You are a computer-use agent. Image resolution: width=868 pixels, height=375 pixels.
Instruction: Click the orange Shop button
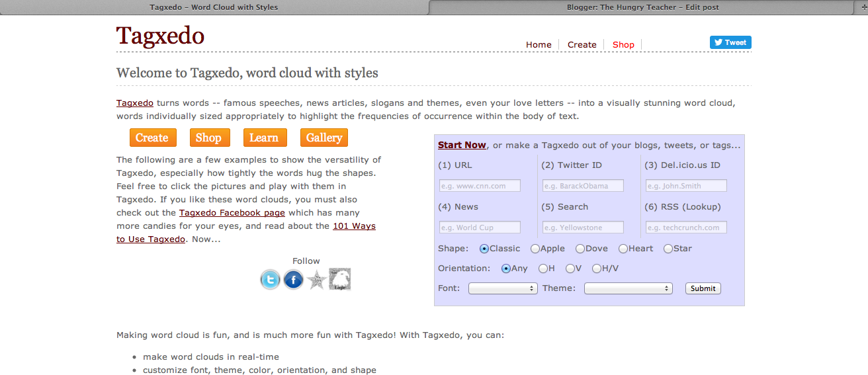208,138
